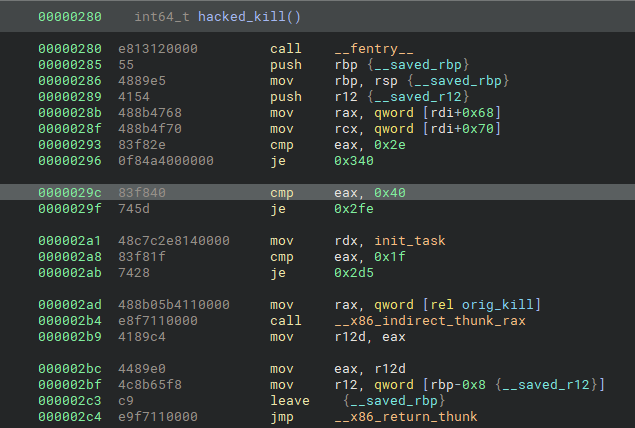635x428 pixels.
Task: Click int64_t return type in header
Action: (162, 17)
